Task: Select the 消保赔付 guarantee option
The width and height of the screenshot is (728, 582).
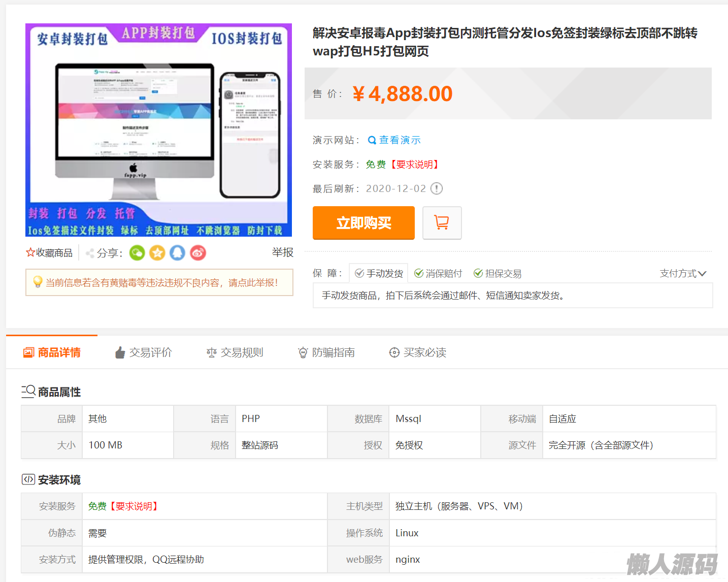Action: pos(438,274)
